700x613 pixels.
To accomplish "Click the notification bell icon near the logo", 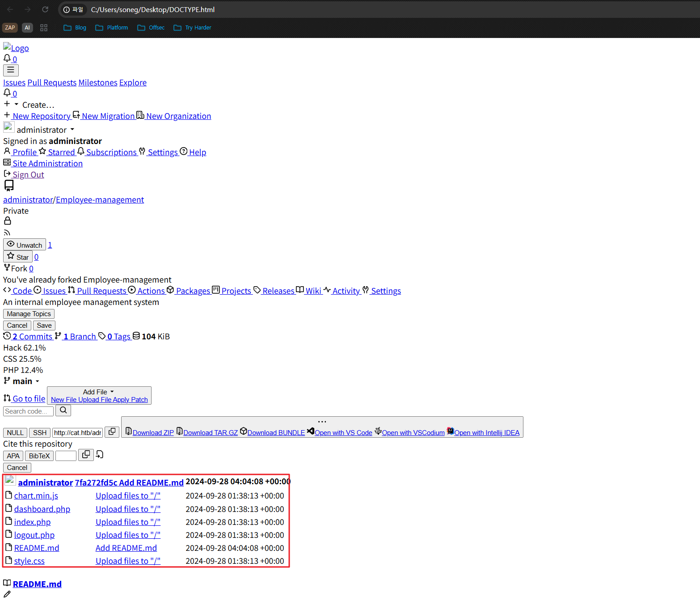I will pos(7,59).
